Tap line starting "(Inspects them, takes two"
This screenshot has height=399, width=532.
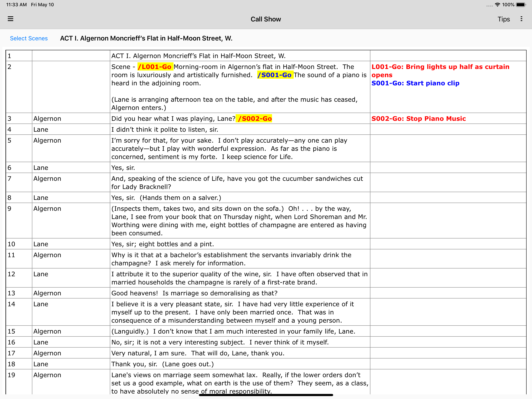240,221
